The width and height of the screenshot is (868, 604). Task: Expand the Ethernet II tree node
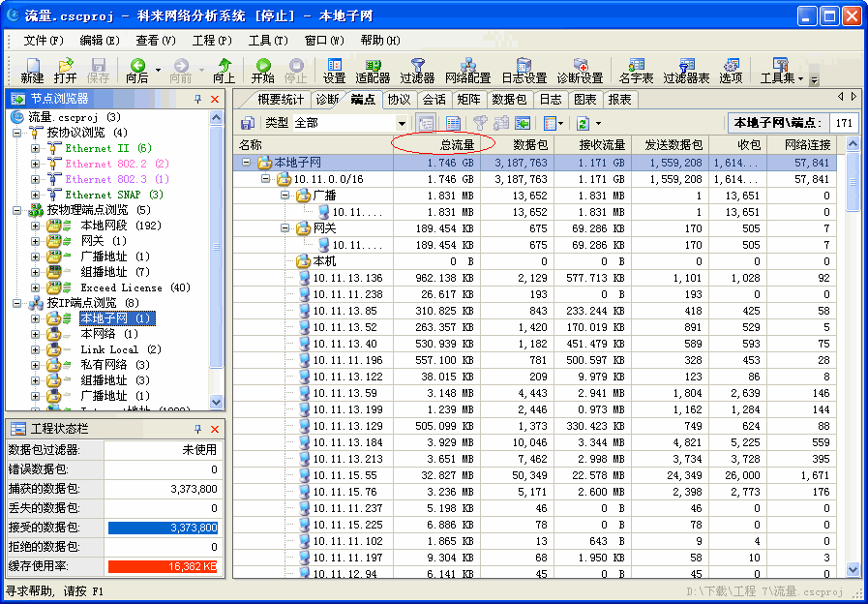pos(36,148)
